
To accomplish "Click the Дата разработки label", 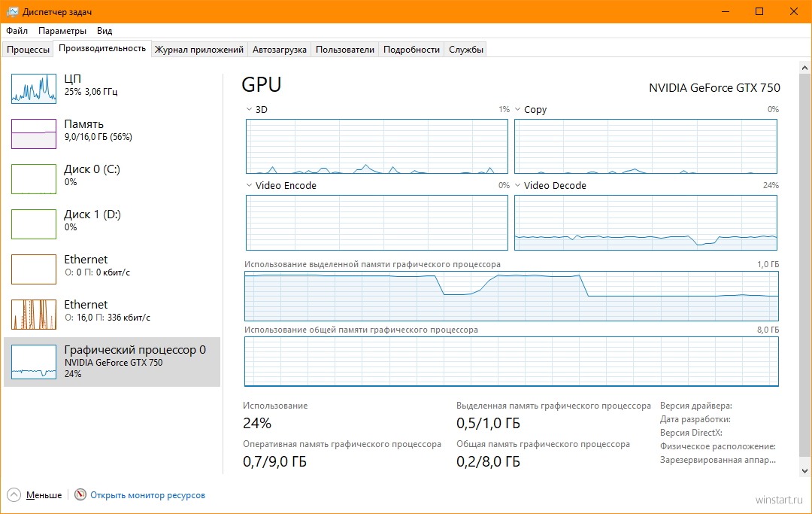I will point(695,419).
